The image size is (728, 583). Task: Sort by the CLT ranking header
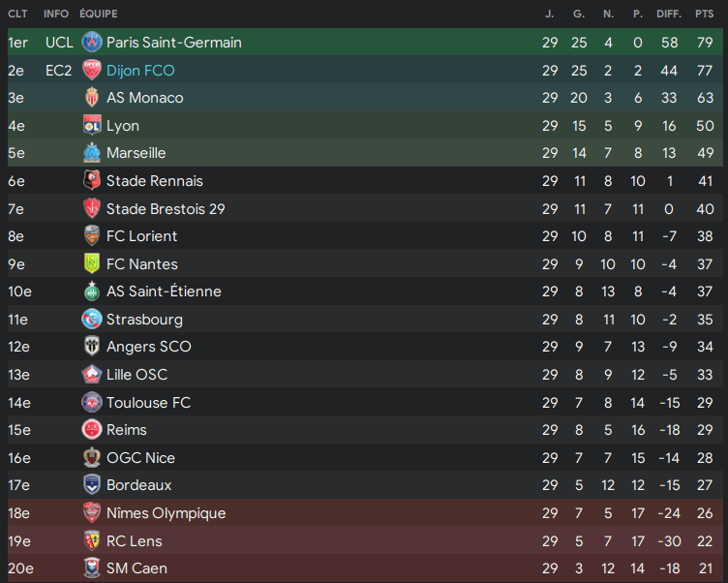[x=17, y=15]
